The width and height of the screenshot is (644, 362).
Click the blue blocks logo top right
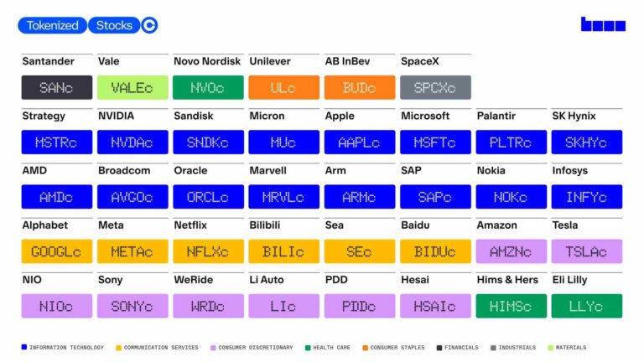603,23
